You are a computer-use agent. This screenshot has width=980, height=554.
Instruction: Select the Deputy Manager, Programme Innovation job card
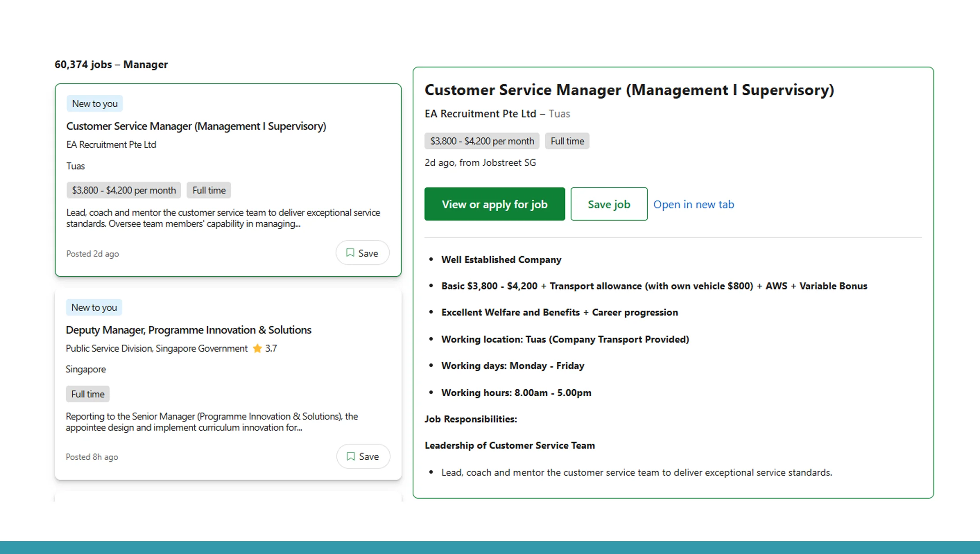click(x=227, y=379)
